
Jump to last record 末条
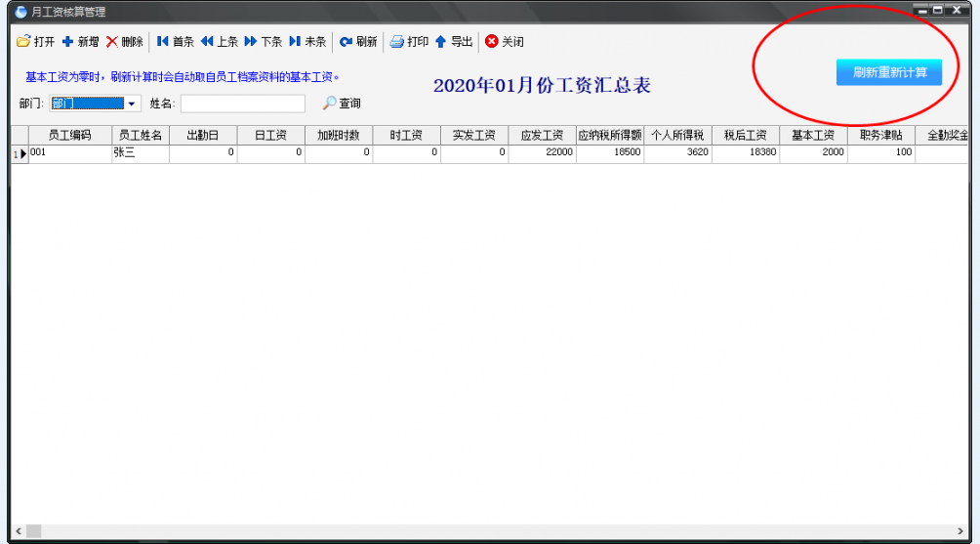pos(307,41)
